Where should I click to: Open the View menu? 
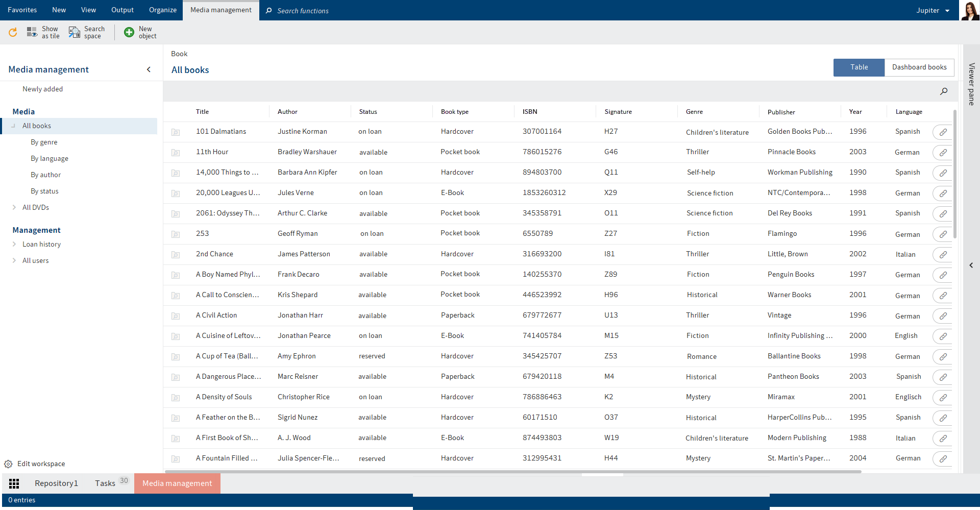pos(88,10)
